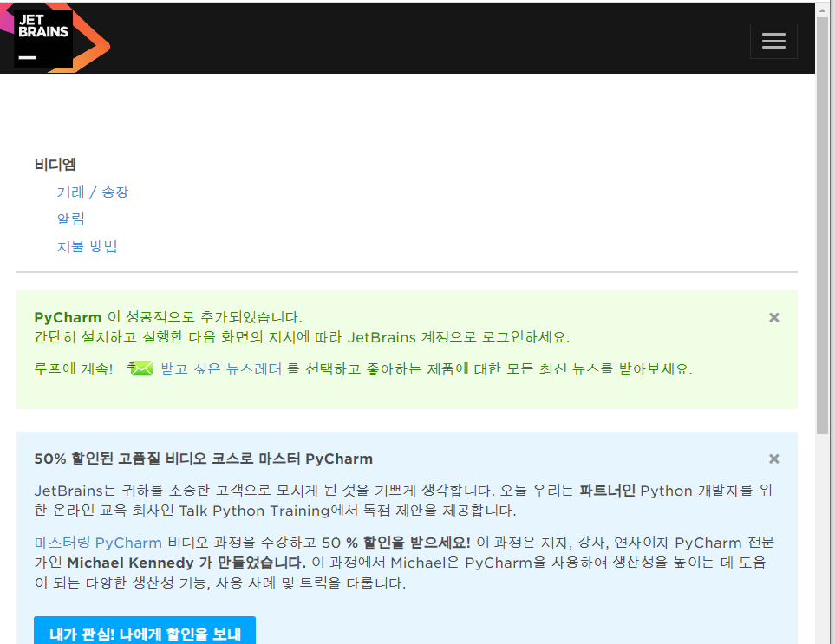The width and height of the screenshot is (835, 644).
Task: Click the green envelope newsletter icon
Action: pos(140,368)
